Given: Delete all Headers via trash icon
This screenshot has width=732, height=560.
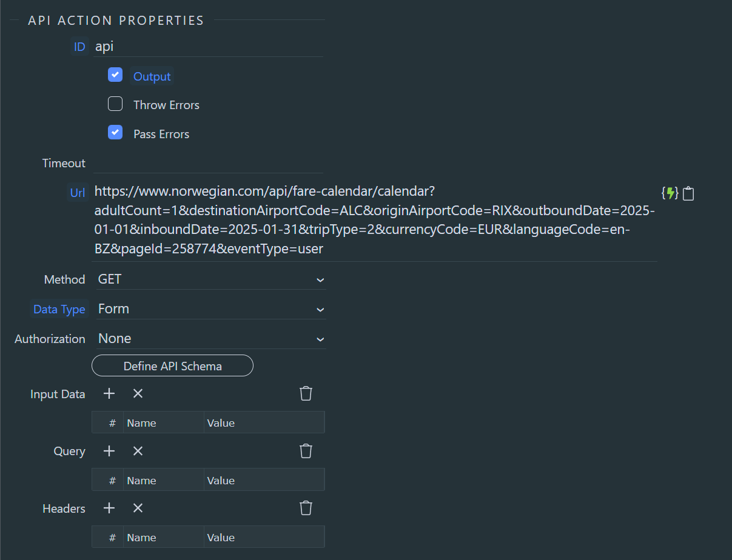Looking at the screenshot, I should click(306, 508).
